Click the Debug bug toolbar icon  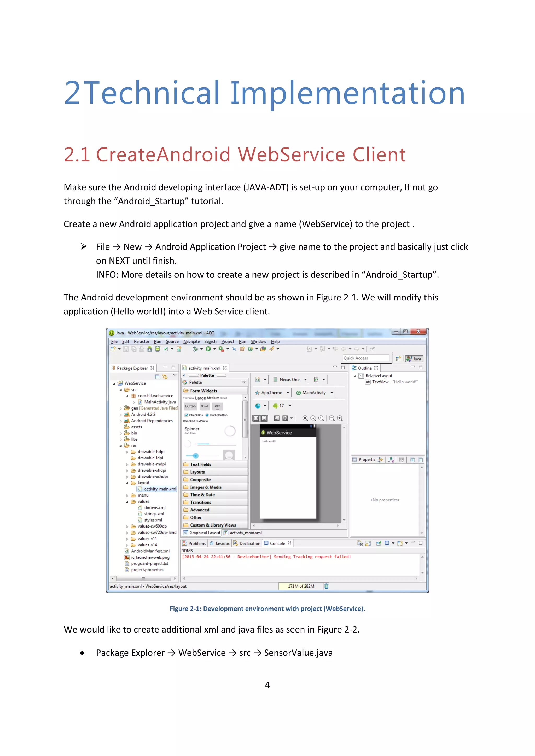pos(195,349)
